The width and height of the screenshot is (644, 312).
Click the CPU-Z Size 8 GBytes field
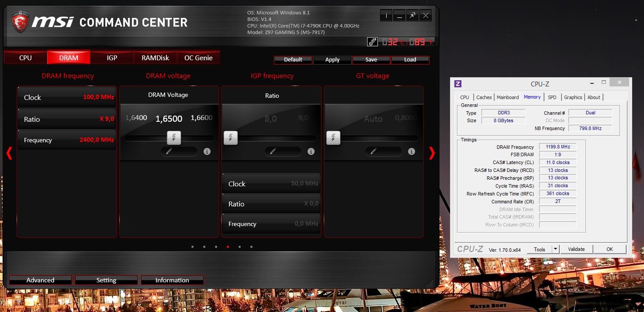click(x=503, y=120)
